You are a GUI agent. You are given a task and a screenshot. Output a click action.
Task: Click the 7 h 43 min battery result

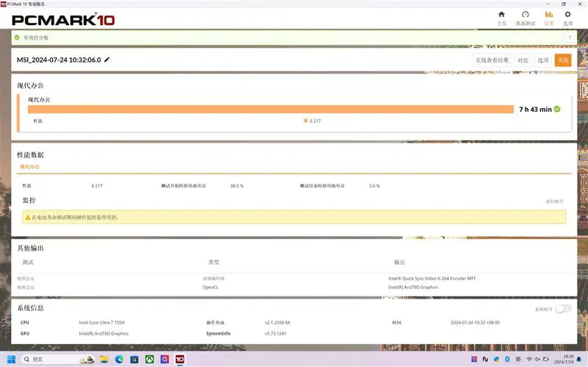coord(535,109)
